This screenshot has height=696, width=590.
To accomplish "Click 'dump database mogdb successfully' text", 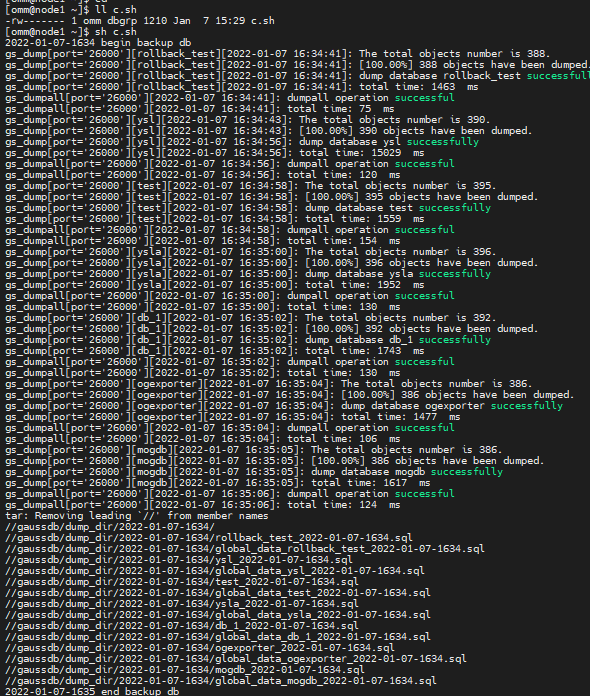I will pyautogui.click(x=407, y=472).
